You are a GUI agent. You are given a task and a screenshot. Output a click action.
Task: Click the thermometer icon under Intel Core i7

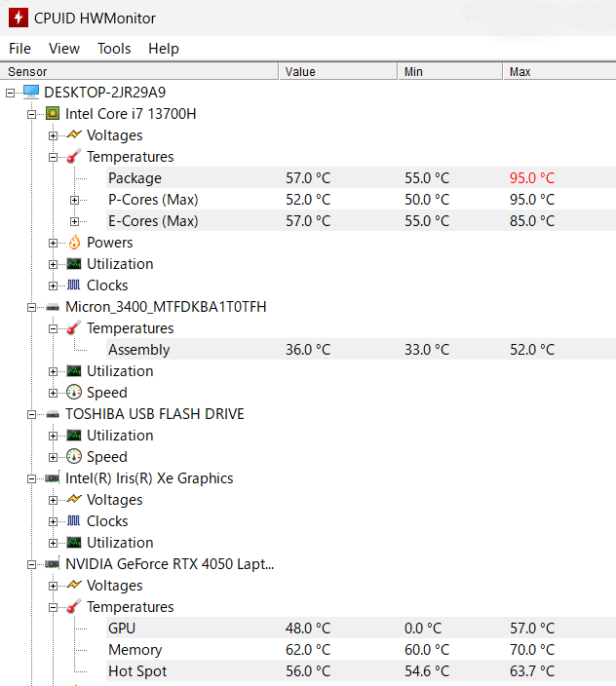pos(74,156)
